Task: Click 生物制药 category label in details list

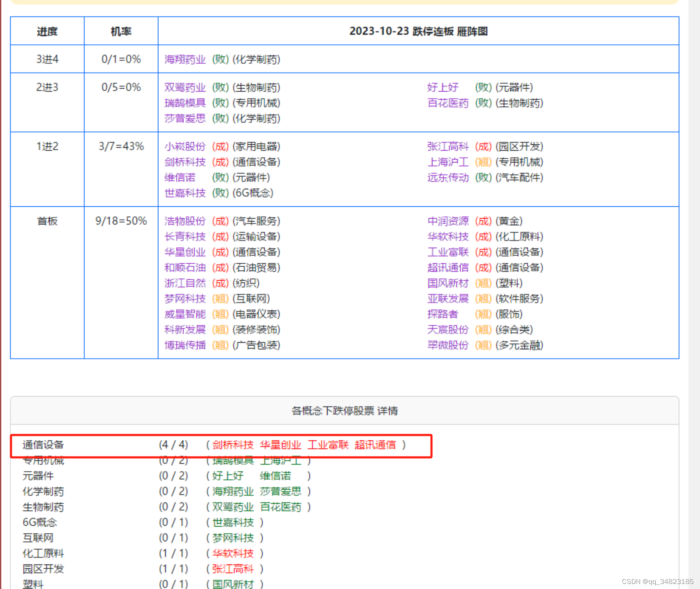Action: (x=43, y=507)
